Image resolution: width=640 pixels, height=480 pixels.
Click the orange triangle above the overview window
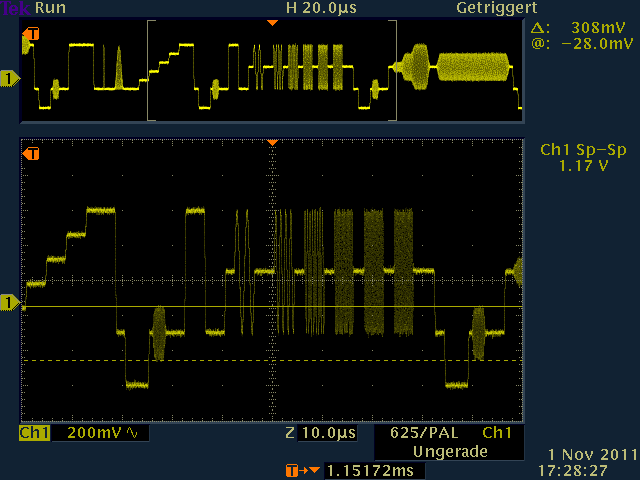click(x=271, y=21)
